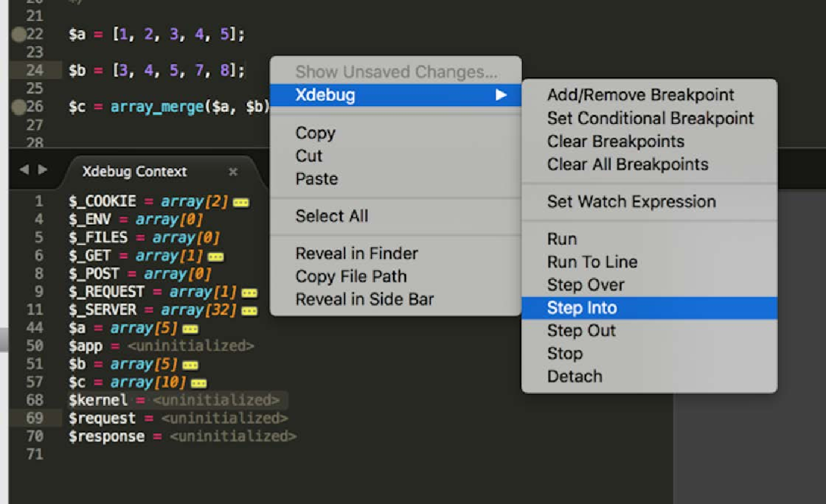Select the Xdebug Context tab
826x504 pixels.
pyautogui.click(x=135, y=172)
